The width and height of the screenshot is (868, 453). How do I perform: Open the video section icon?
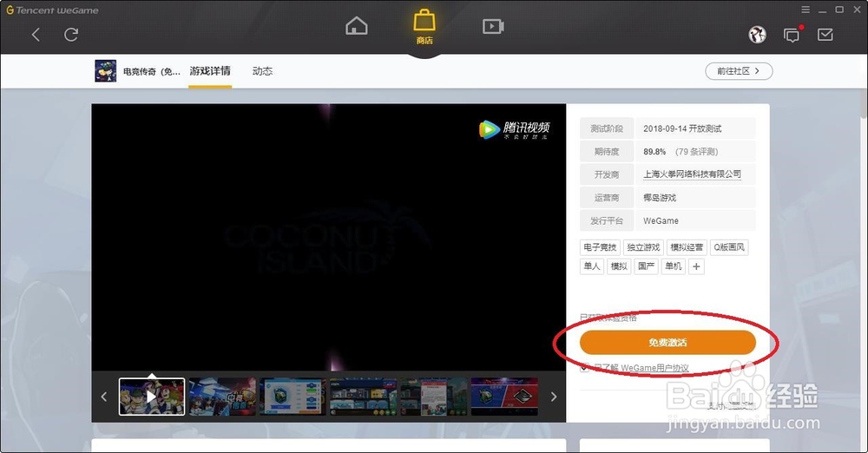(493, 26)
